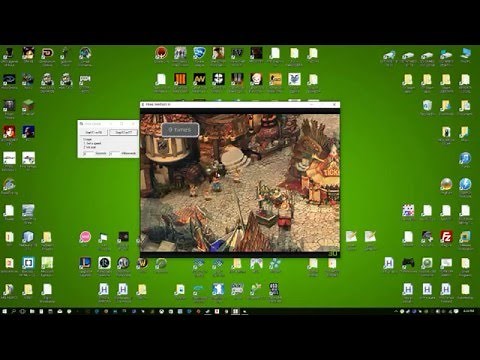Open the Minecraft grass block desktop icon
The width and height of the screenshot is (480, 360).
coord(28,106)
